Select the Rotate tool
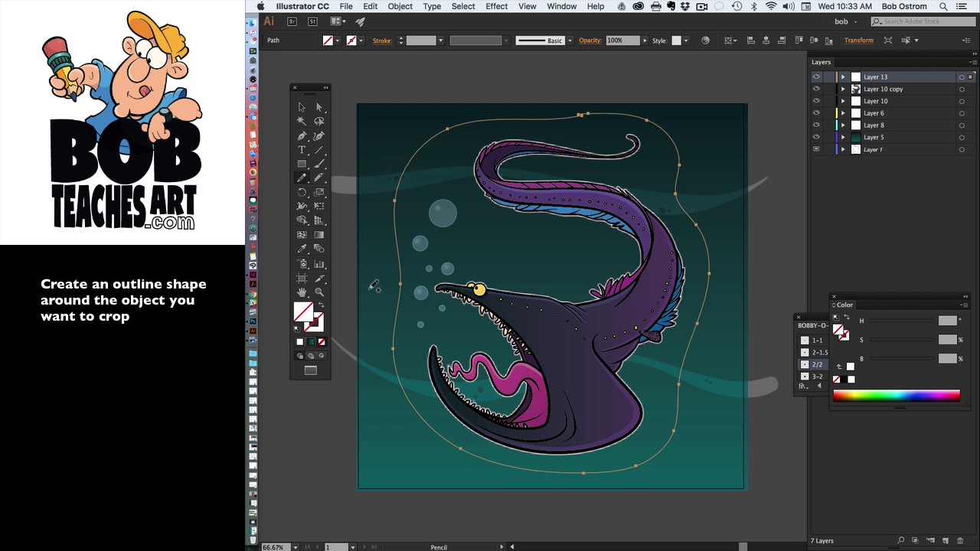 [x=302, y=191]
